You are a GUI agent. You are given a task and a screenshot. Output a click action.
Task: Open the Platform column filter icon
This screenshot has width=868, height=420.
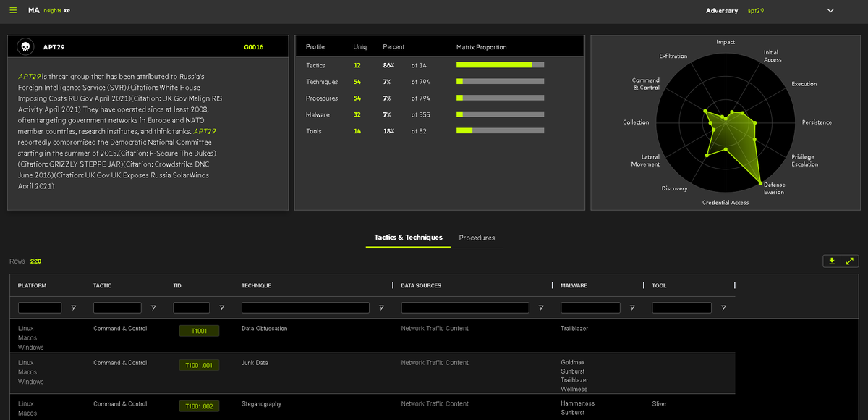[74, 308]
